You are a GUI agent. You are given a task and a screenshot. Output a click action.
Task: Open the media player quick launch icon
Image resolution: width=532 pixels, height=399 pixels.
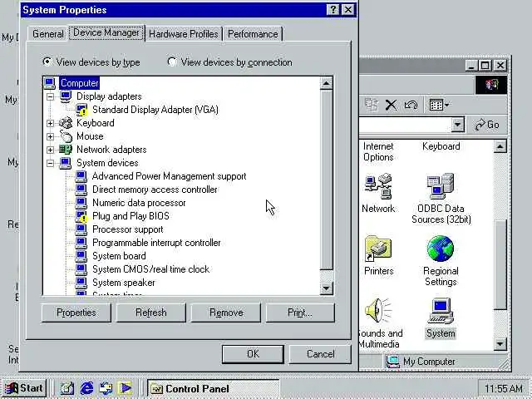[x=126, y=388]
